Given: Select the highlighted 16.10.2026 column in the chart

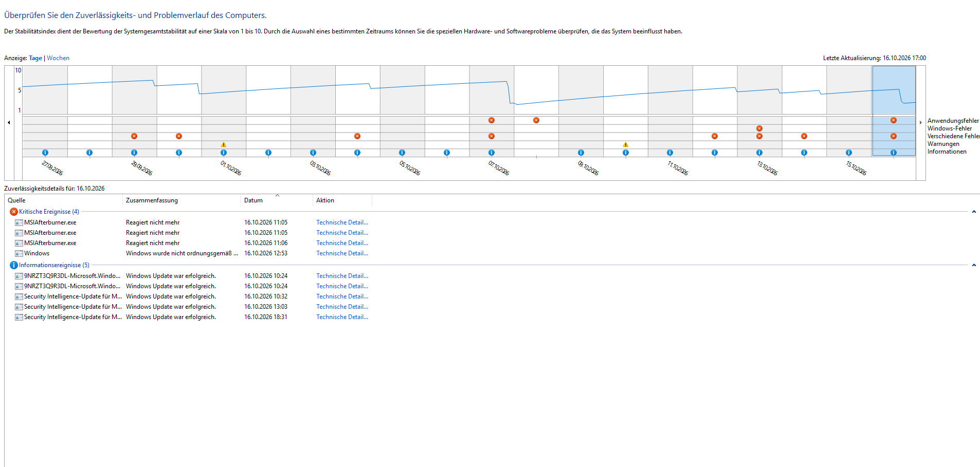Looking at the screenshot, I should pos(894,110).
